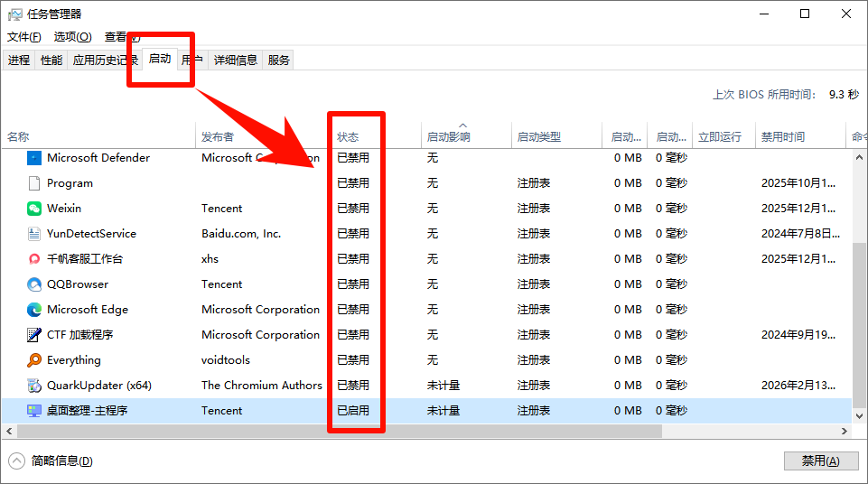Click the Microsoft Defender shield icon
This screenshot has height=484, width=868.
tap(34, 158)
